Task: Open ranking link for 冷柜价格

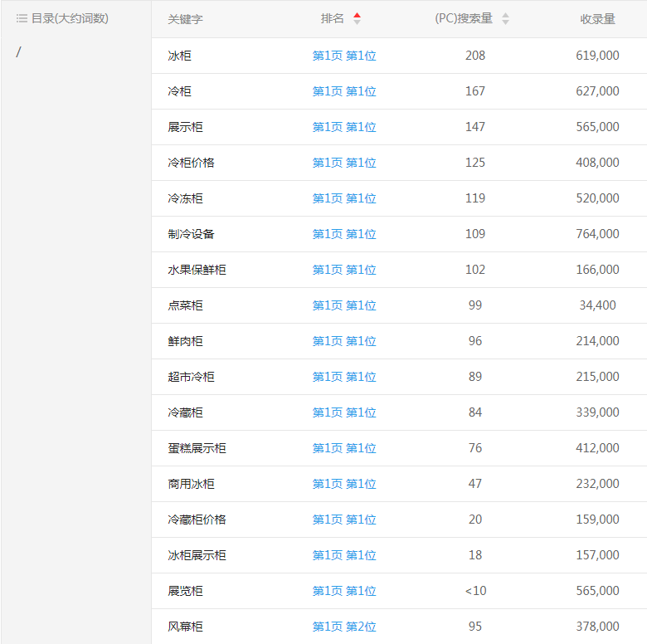Action: (344, 163)
